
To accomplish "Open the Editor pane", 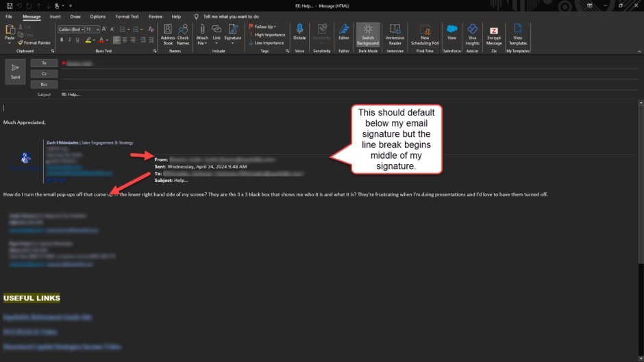I will (x=344, y=32).
